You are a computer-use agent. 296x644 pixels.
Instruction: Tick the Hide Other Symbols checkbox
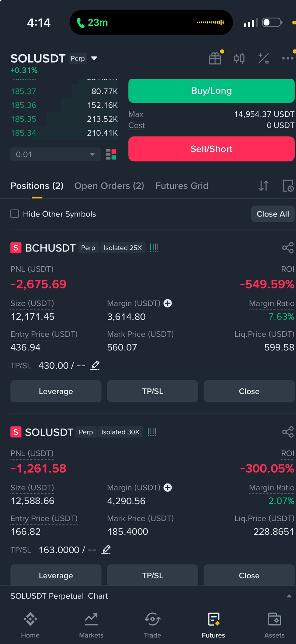tap(15, 214)
